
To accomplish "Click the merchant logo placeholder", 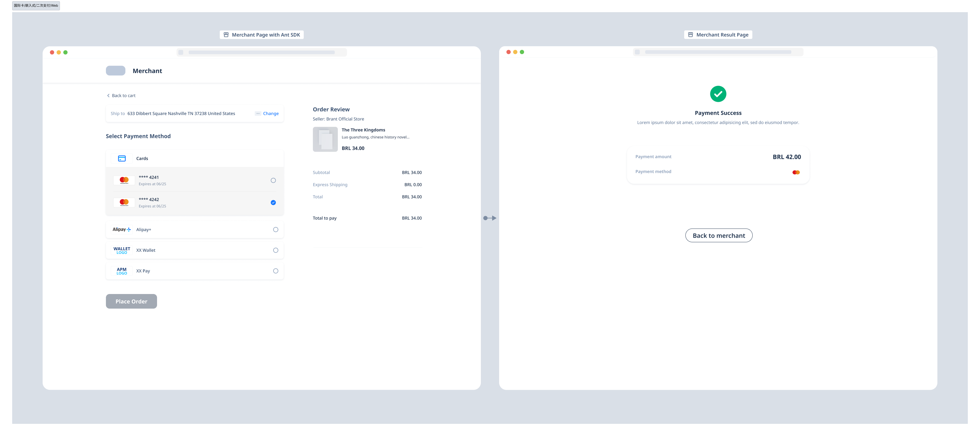I will pos(116,71).
